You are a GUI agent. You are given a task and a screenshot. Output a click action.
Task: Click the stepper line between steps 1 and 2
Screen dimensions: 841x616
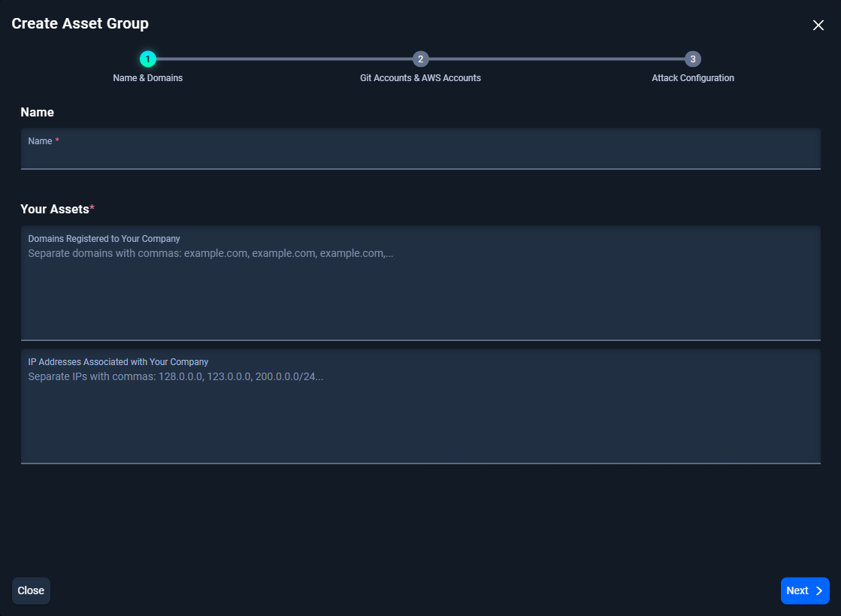(284, 59)
